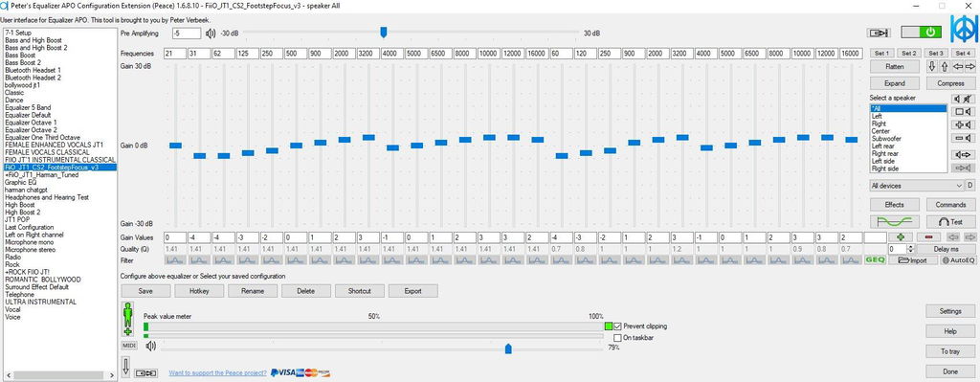The width and height of the screenshot is (980, 382).
Task: Enable the On taskbar checkbox
Action: tap(617, 338)
